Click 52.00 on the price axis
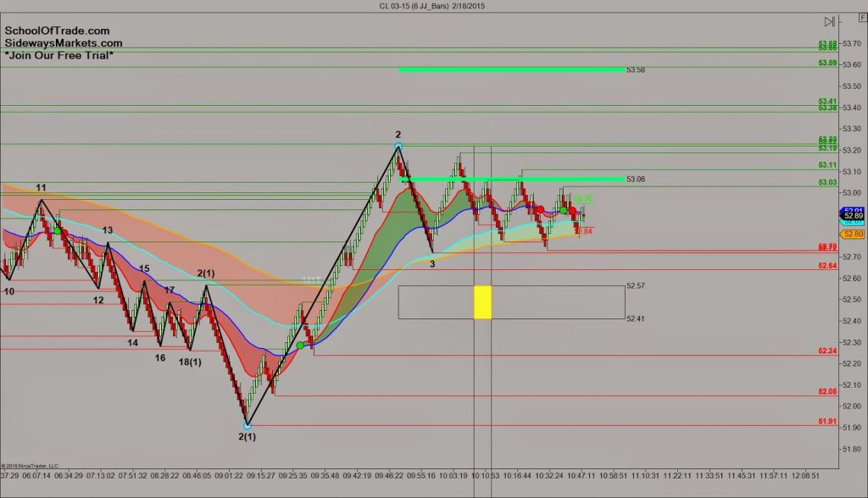 851,407
